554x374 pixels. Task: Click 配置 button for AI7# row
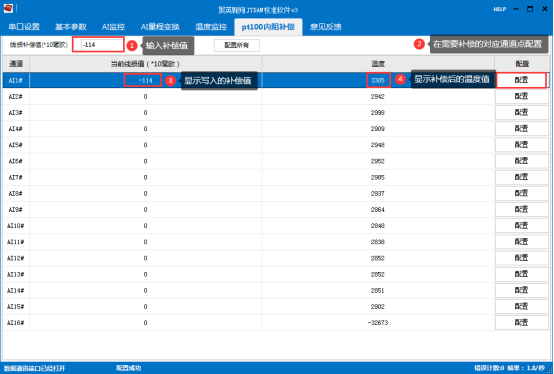521,177
